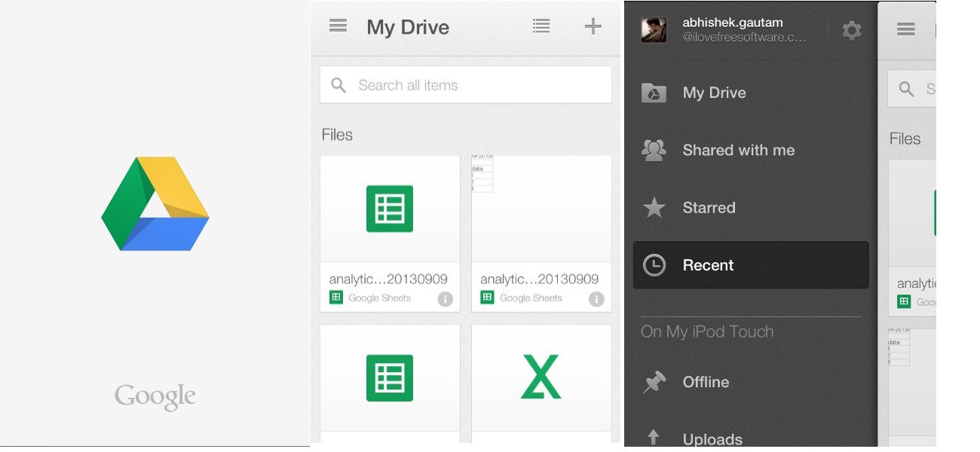
Task: Show info for the first analytic...20130909 file
Action: 446,299
